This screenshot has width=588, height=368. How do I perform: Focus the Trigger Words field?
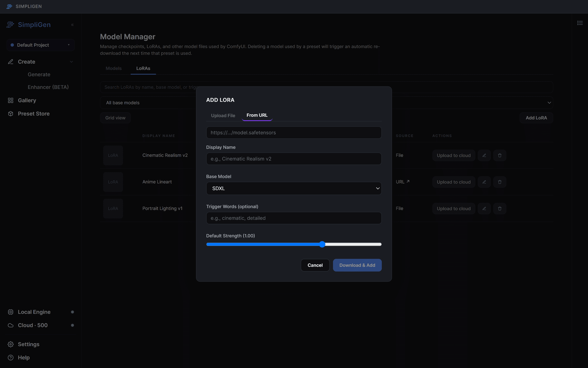point(294,218)
